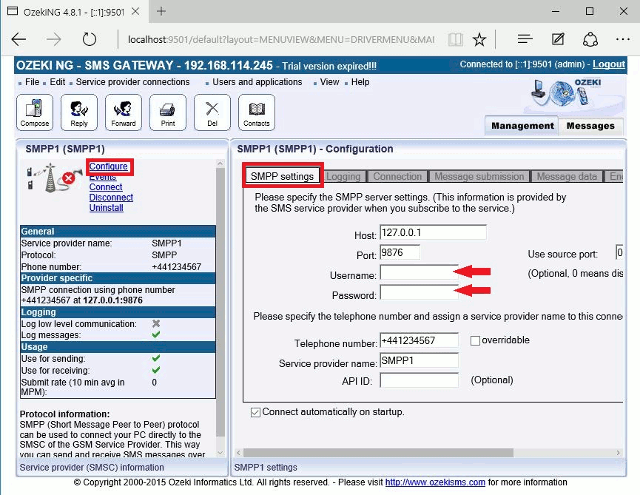The height and width of the screenshot is (495, 640).
Task: Click the Uninstall link
Action: click(x=106, y=208)
